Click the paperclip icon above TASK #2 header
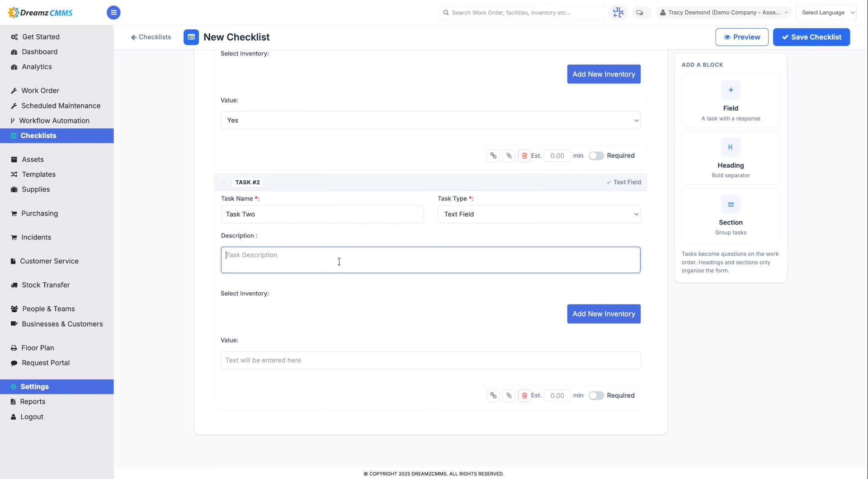868x479 pixels. pyautogui.click(x=509, y=156)
